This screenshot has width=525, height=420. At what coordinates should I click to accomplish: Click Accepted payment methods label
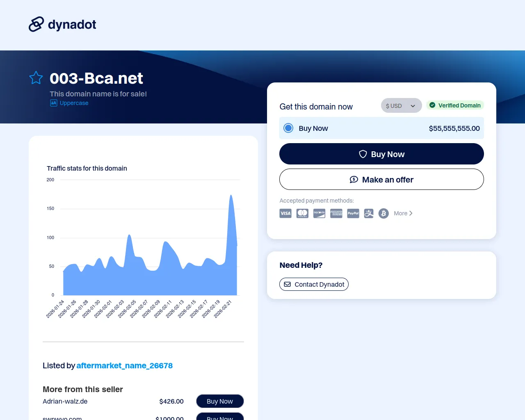pyautogui.click(x=317, y=201)
